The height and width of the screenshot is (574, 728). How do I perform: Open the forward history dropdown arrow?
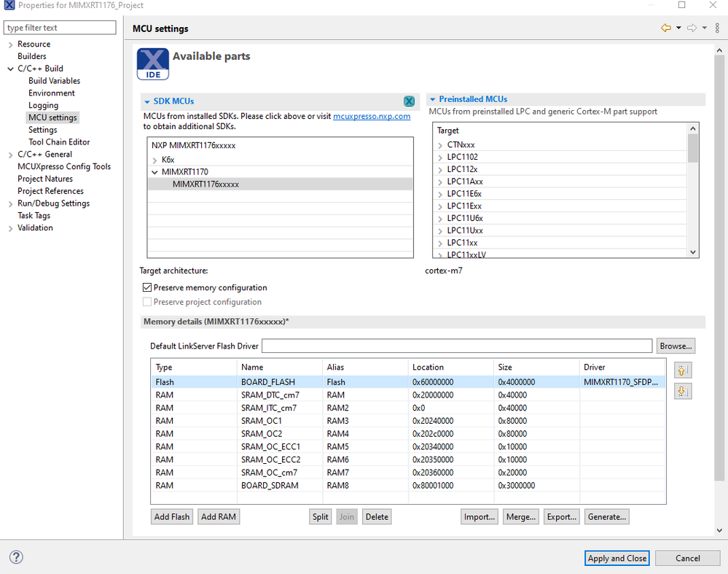705,28
